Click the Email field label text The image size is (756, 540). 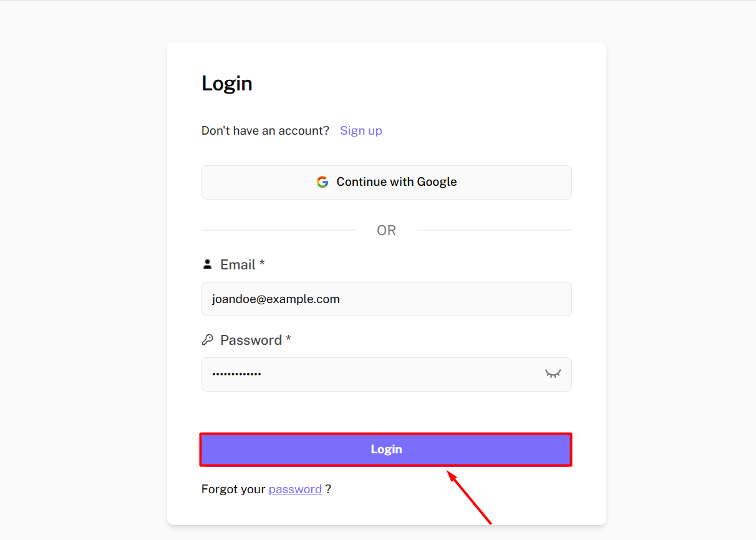(x=238, y=264)
